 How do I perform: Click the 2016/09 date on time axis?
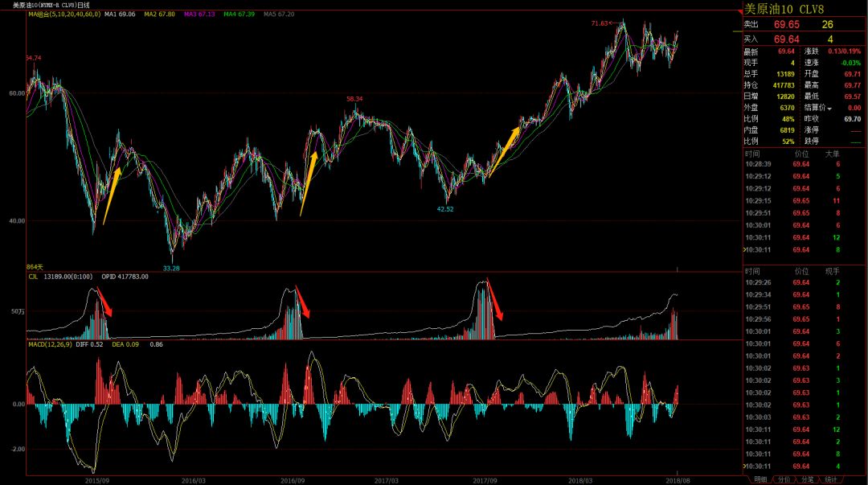(x=293, y=480)
